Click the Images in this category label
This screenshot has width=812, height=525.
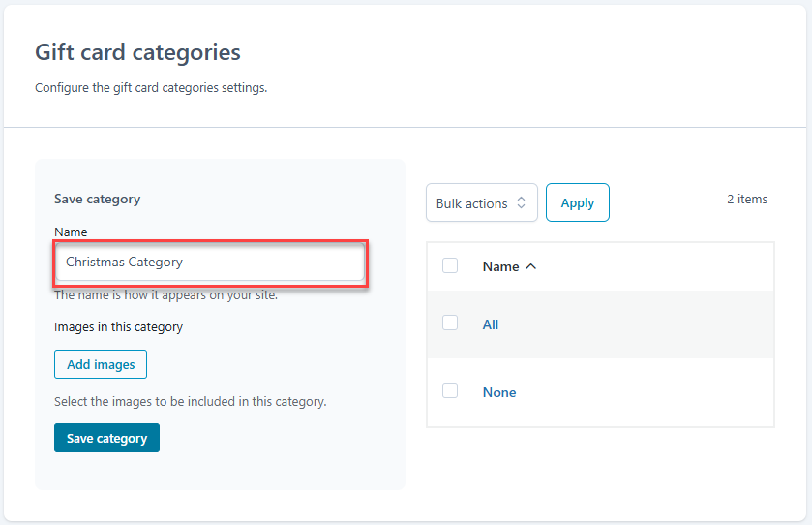118,326
